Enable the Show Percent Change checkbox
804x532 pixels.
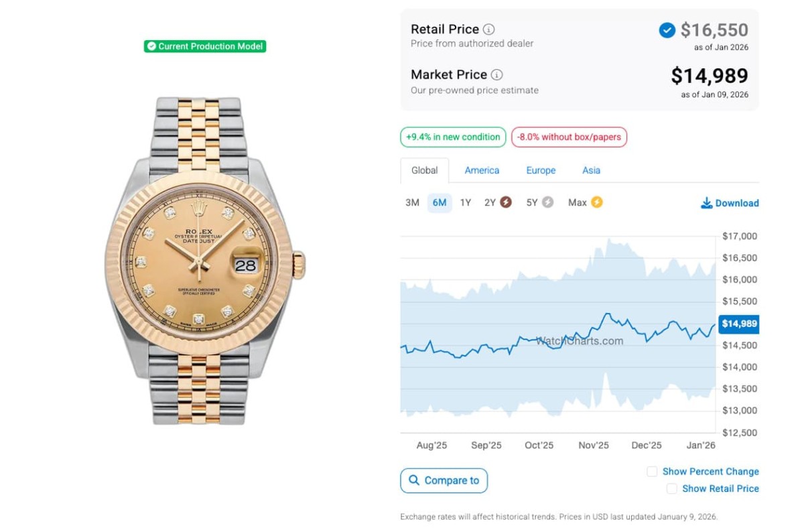(652, 472)
